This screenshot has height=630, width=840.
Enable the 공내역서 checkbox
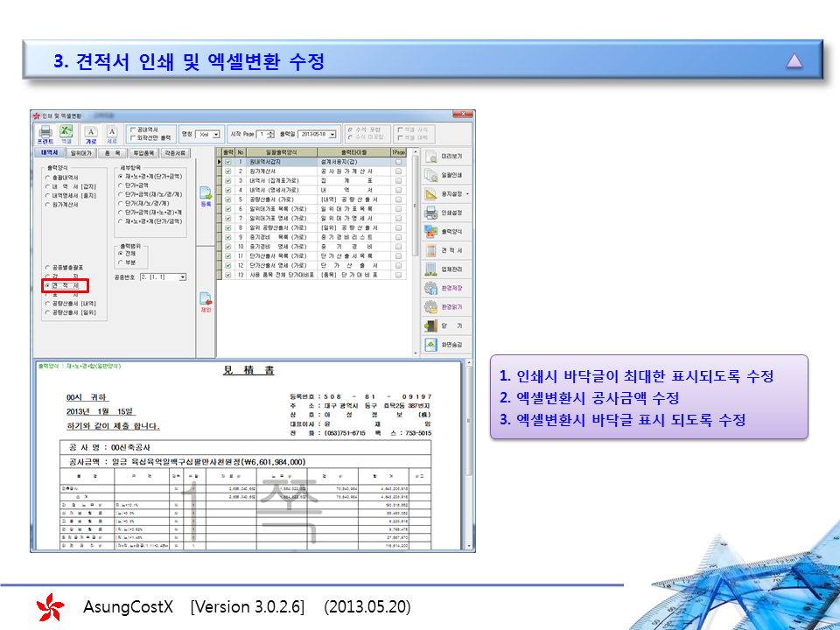pos(132,129)
